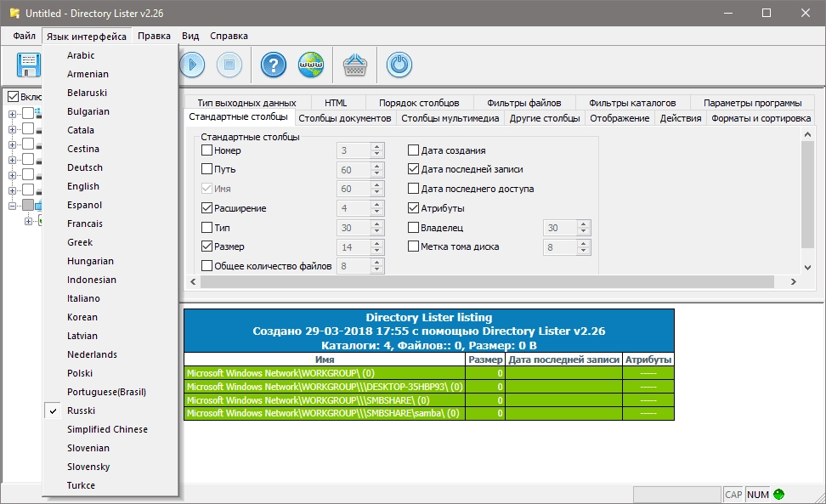The image size is (826, 504).
Task: Open the Другие столбцы tab
Action: click(x=544, y=118)
